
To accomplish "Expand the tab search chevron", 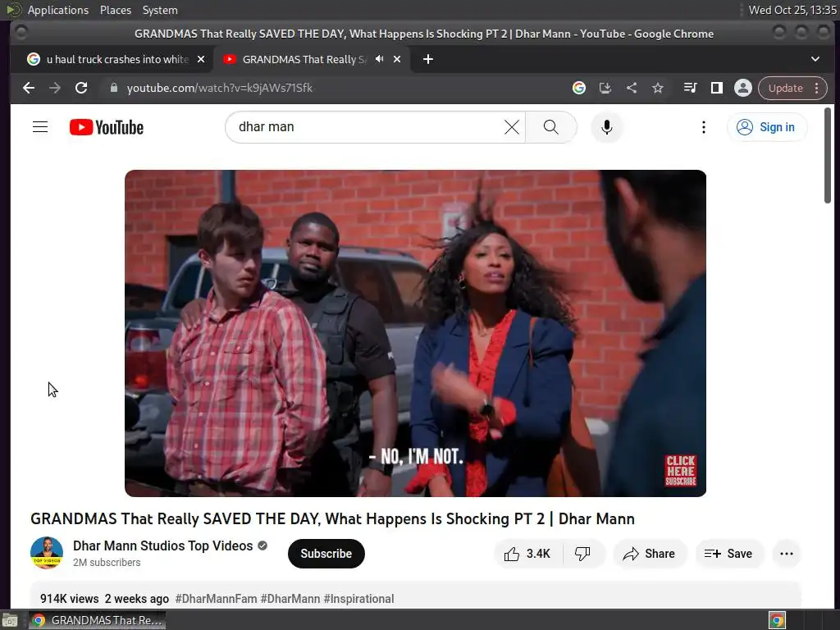I will (815, 59).
